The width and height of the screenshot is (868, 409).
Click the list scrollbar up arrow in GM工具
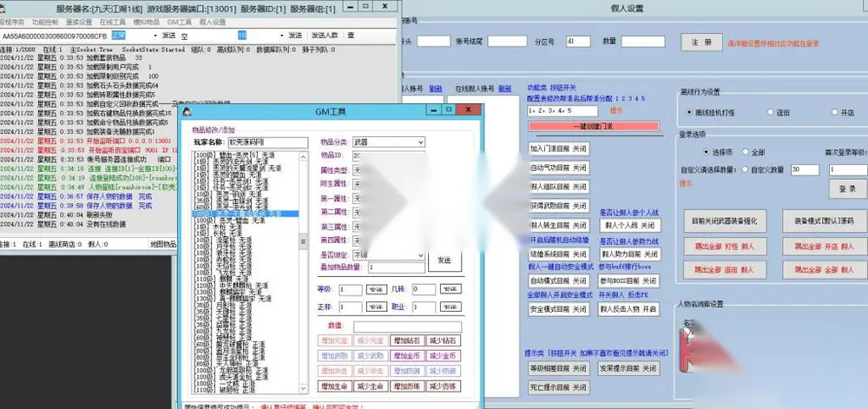click(x=303, y=156)
